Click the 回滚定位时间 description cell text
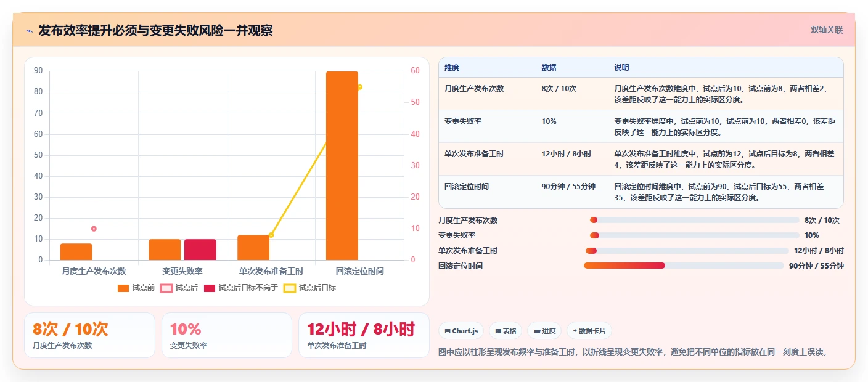The width and height of the screenshot is (868, 382). pyautogui.click(x=719, y=192)
